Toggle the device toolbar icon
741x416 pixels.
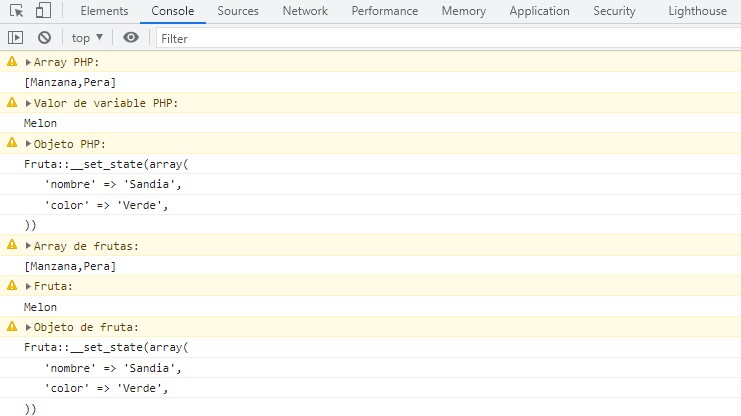coord(43,11)
